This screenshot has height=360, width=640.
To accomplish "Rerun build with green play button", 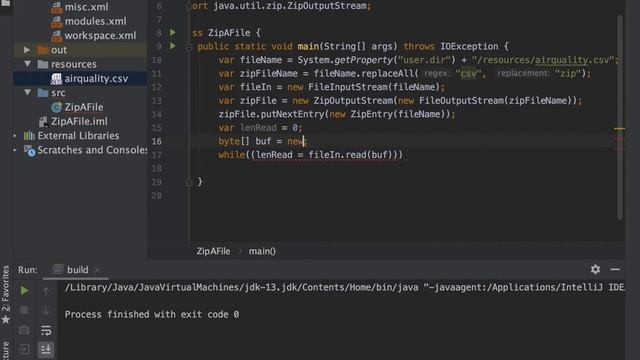I will click(x=24, y=290).
